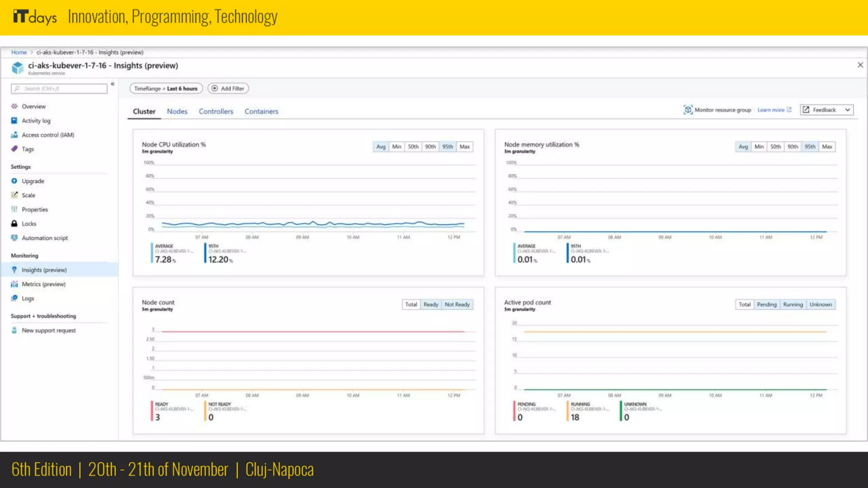
Task: Click Metrics (preview) chart icon
Action: tap(14, 284)
